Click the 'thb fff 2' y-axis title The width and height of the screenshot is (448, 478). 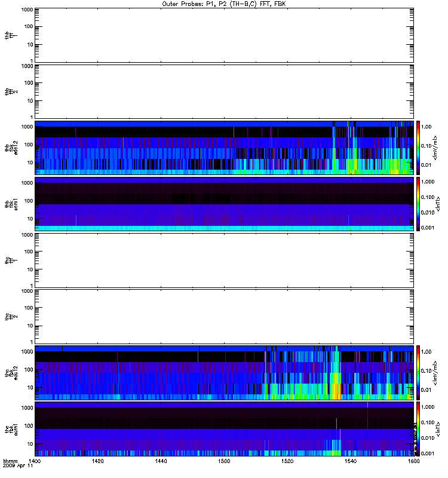11,91
